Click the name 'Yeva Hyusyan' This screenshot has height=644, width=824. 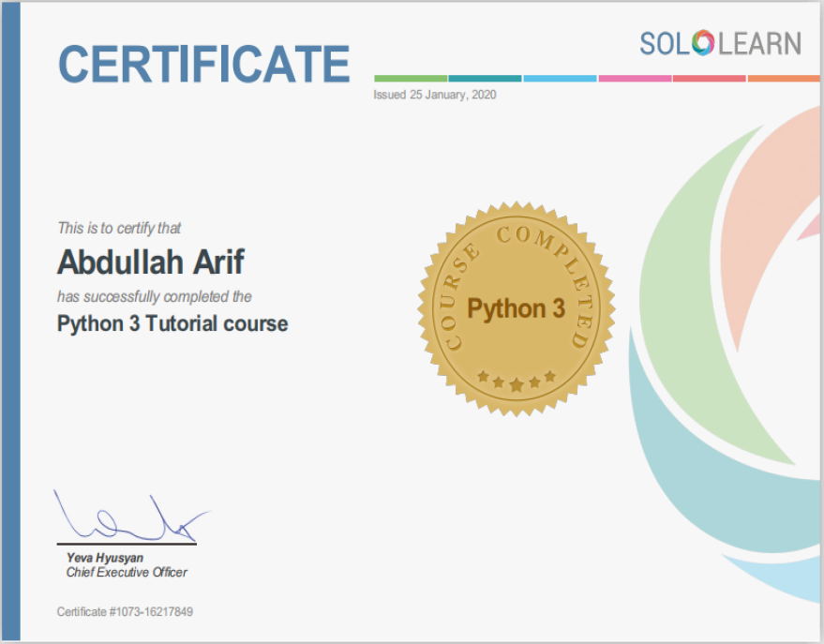tap(105, 558)
